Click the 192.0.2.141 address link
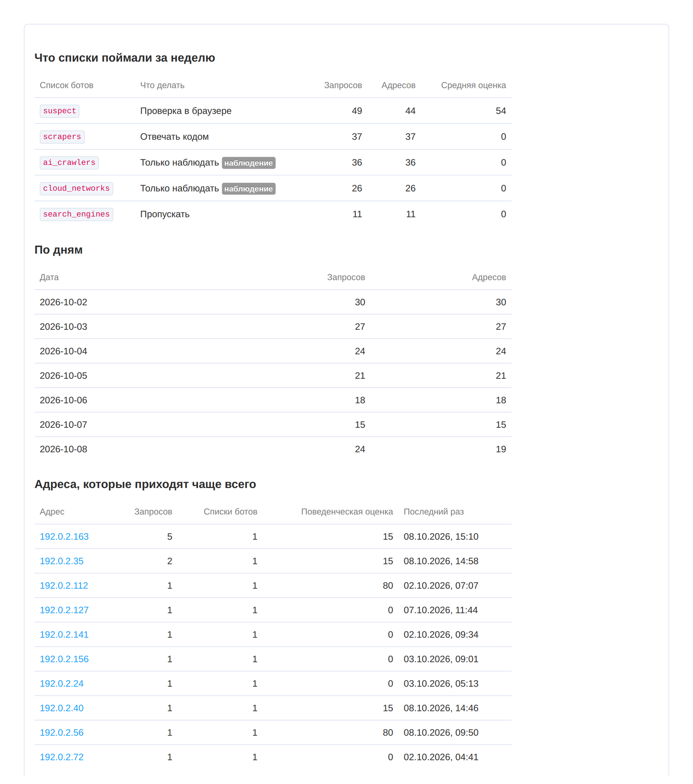This screenshot has height=784, width=693. [x=64, y=635]
